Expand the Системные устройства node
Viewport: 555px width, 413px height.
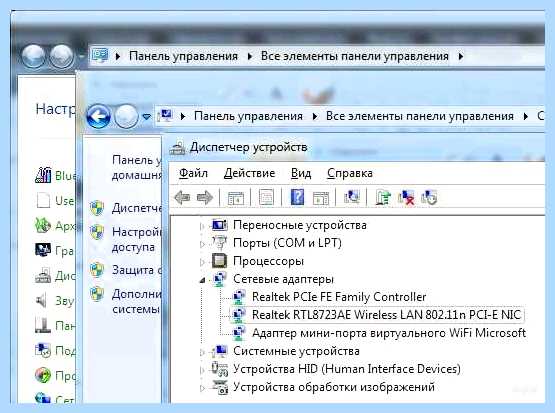(x=202, y=352)
